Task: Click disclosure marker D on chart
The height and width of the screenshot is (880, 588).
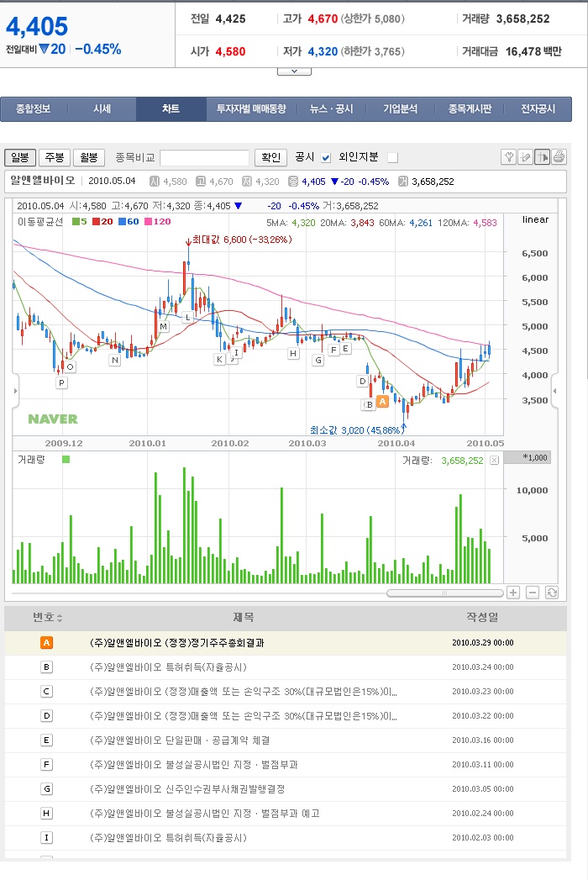Action: tap(362, 381)
